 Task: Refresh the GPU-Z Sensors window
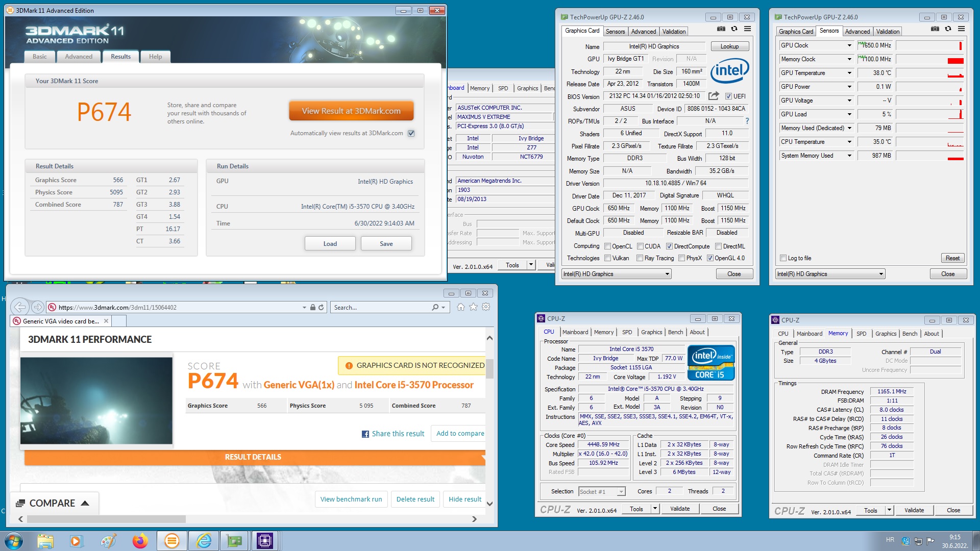[x=948, y=29]
